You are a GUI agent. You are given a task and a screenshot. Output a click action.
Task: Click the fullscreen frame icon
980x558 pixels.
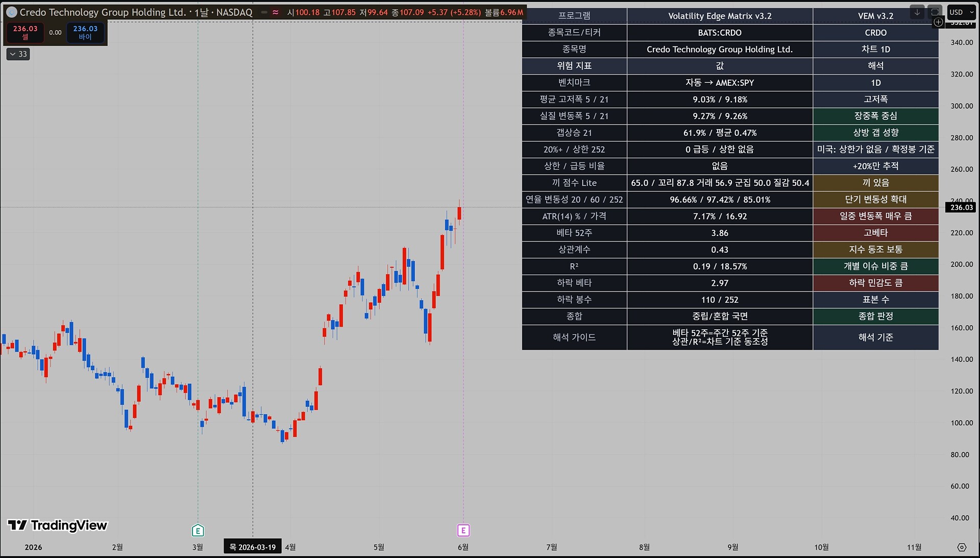[x=935, y=12]
